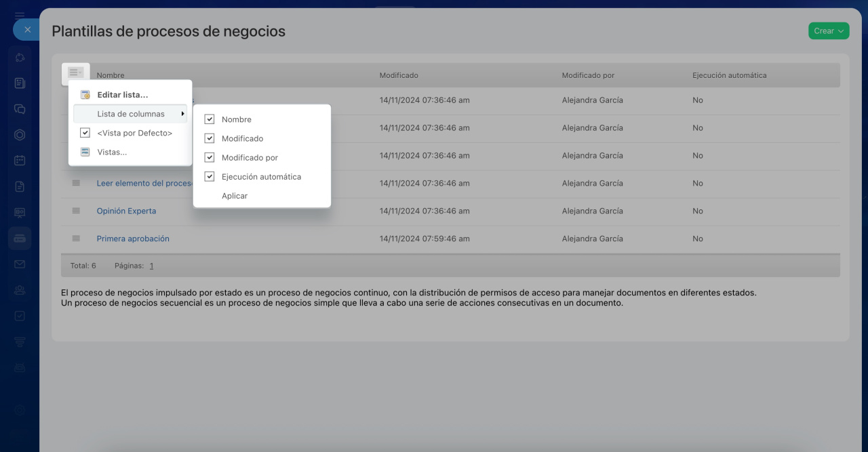Open row menu for Primera aprobación
The image size is (868, 452).
coord(76,239)
